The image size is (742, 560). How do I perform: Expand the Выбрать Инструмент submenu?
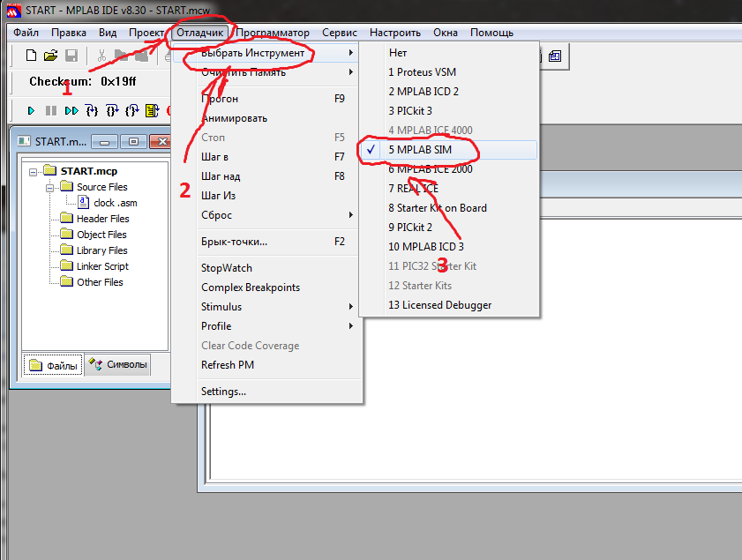[267, 53]
